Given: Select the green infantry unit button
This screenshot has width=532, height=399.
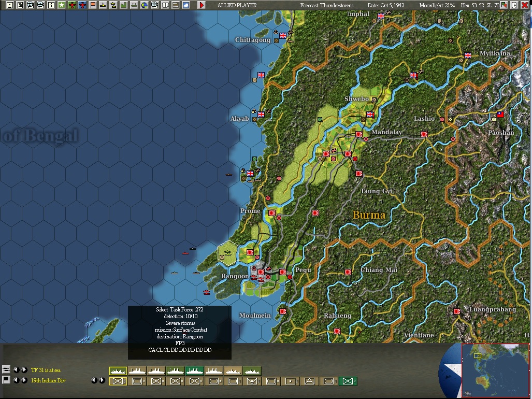Looking at the screenshot, I should tap(348, 381).
